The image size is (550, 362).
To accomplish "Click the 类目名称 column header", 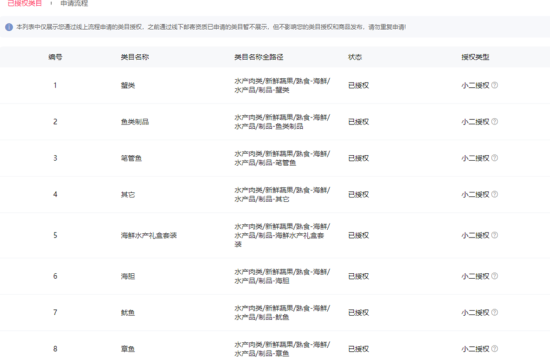I will click(135, 57).
